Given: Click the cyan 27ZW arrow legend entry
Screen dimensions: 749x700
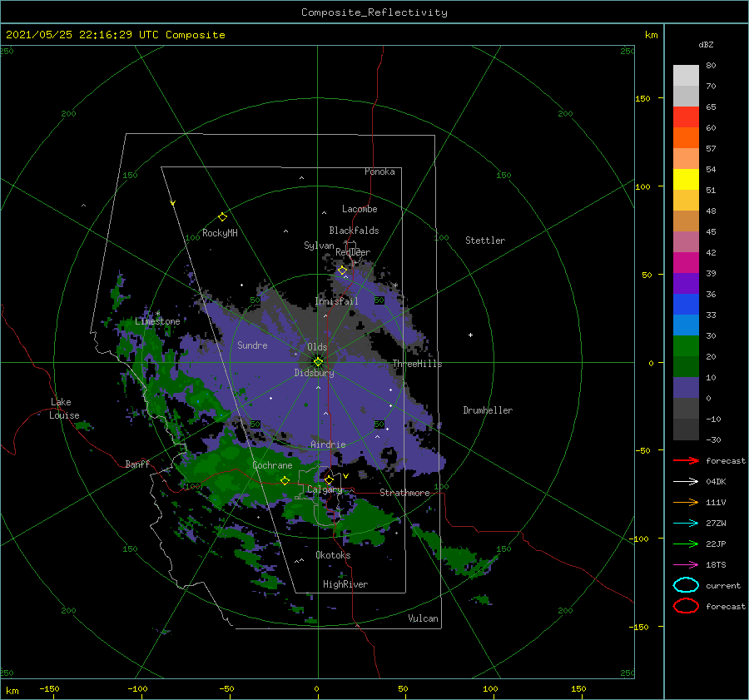Looking at the screenshot, I should (686, 524).
